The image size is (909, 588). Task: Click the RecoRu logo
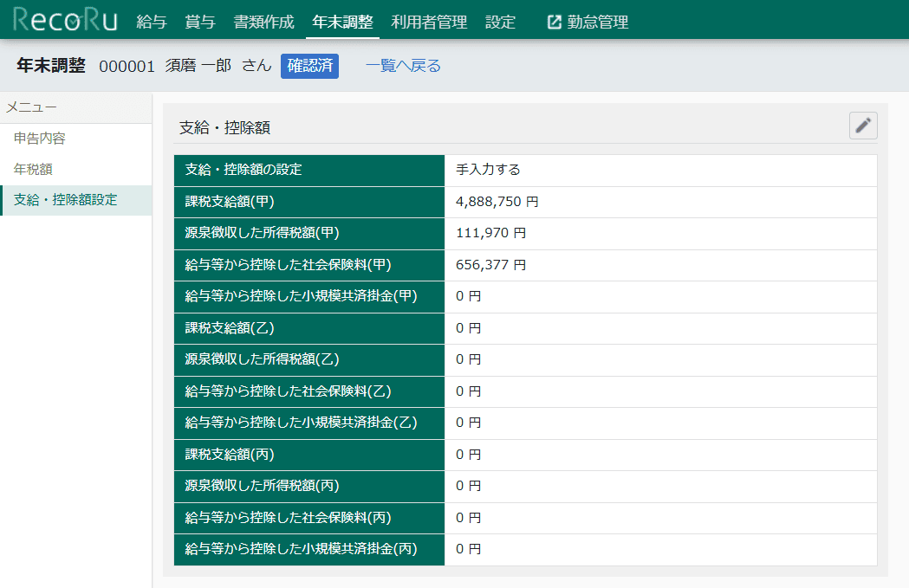(x=66, y=20)
